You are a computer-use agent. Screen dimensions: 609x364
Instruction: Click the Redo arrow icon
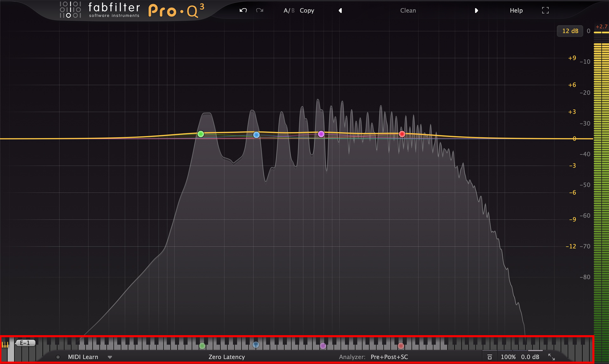[x=260, y=10]
